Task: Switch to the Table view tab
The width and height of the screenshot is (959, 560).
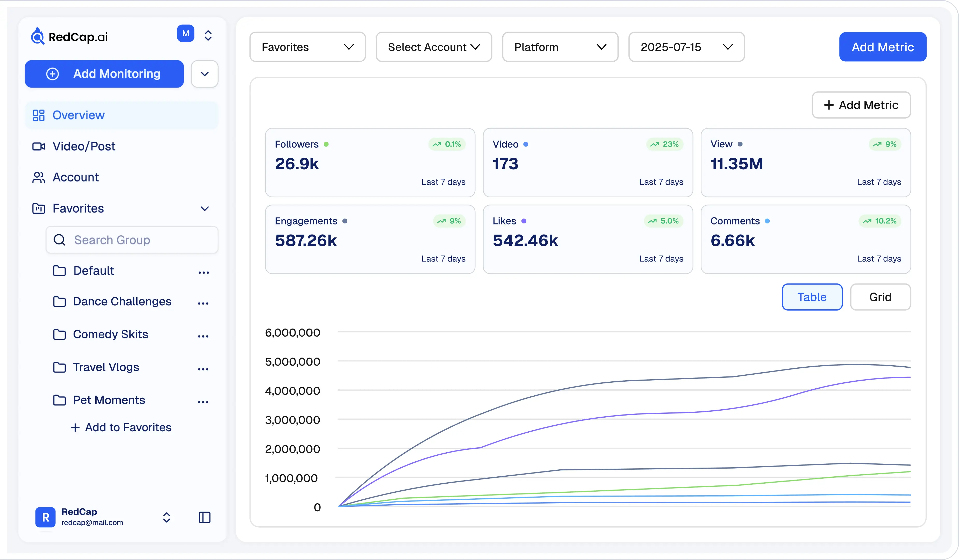Action: tap(812, 297)
